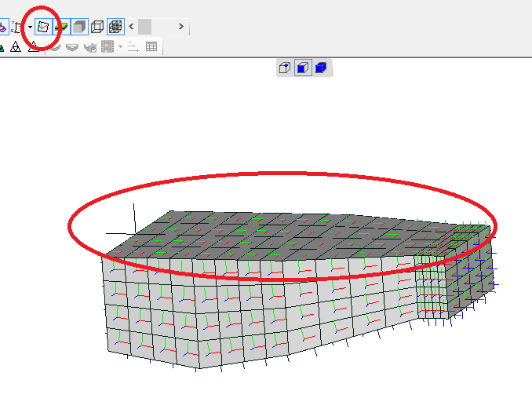Select the fully blue cube selection mode
Viewport: 532px width, 402px height.
pyautogui.click(x=321, y=68)
